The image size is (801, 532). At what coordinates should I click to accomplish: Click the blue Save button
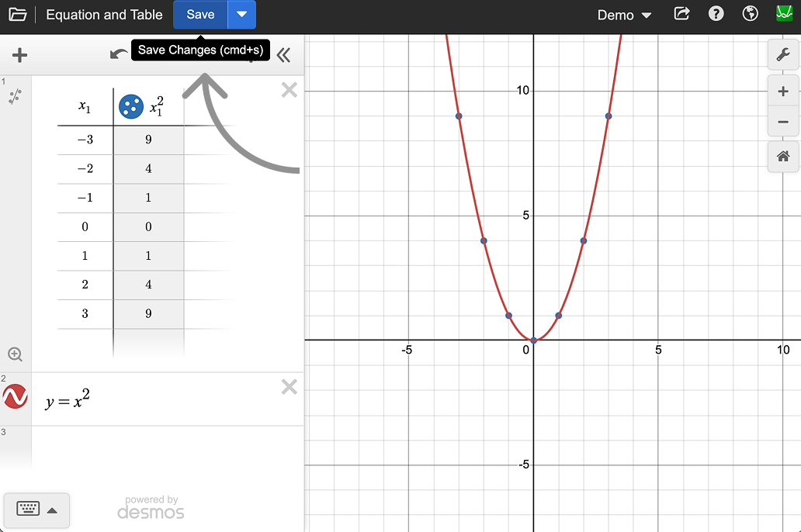(200, 15)
